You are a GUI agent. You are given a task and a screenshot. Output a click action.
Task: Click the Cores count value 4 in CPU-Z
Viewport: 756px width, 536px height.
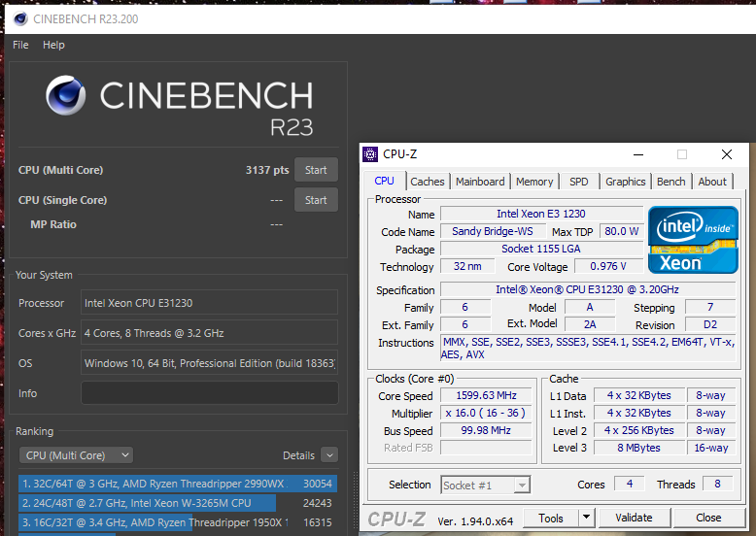point(630,484)
